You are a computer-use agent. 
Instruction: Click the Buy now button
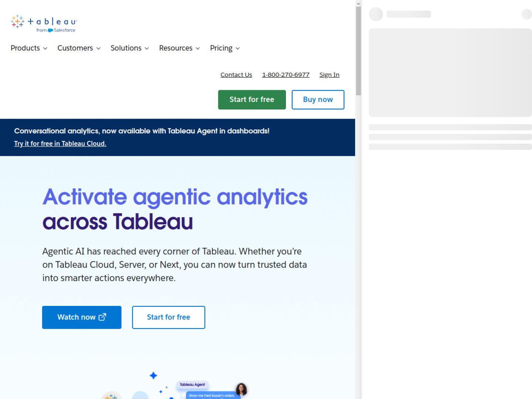318,100
